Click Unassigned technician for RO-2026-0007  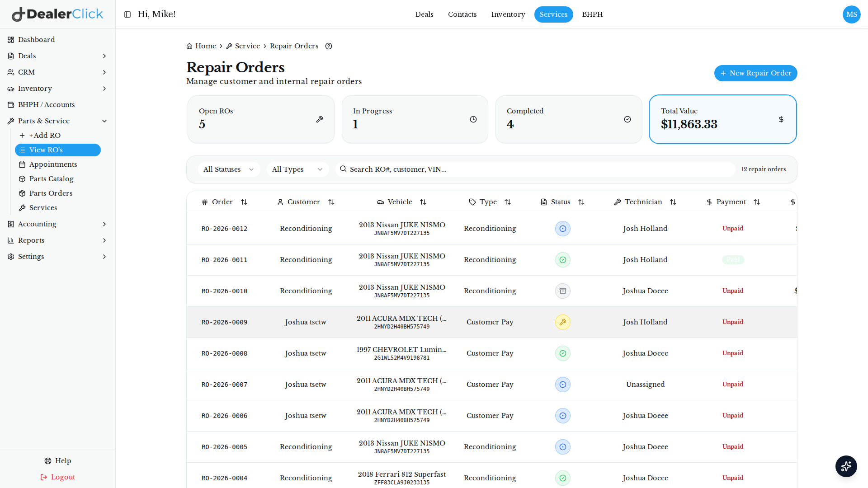(x=645, y=385)
